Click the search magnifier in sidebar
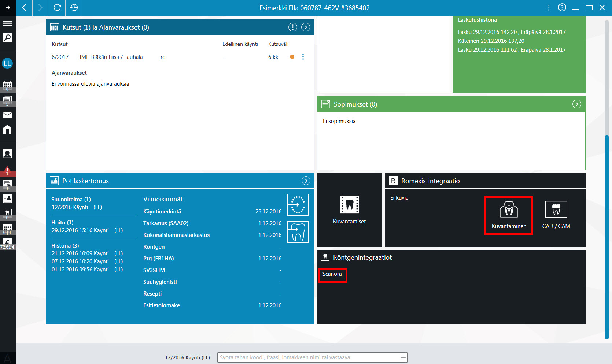Viewport: 612px width, 364px height. click(x=7, y=38)
